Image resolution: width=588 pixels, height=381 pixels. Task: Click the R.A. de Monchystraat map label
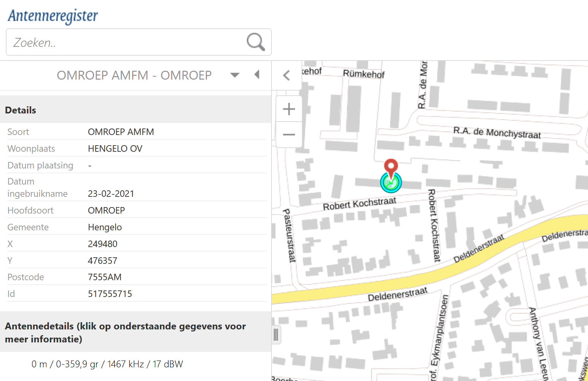tap(497, 133)
